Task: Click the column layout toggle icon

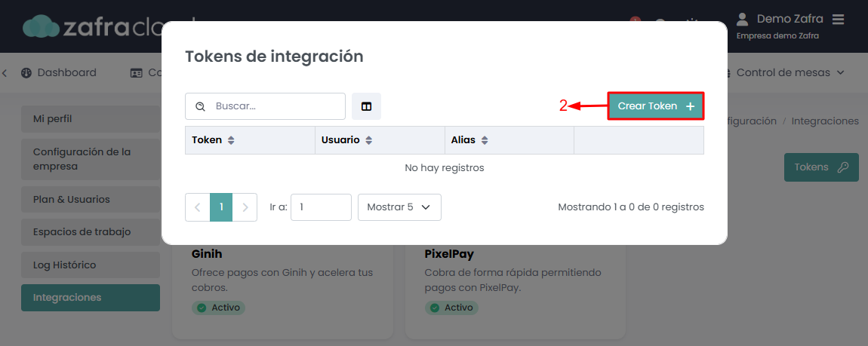Action: pyautogui.click(x=366, y=106)
